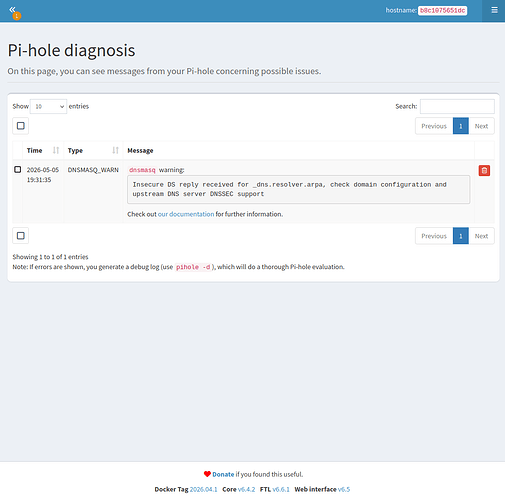The width and height of the screenshot is (505, 500).
Task: Click top Previous pagination button
Action: 434,126
